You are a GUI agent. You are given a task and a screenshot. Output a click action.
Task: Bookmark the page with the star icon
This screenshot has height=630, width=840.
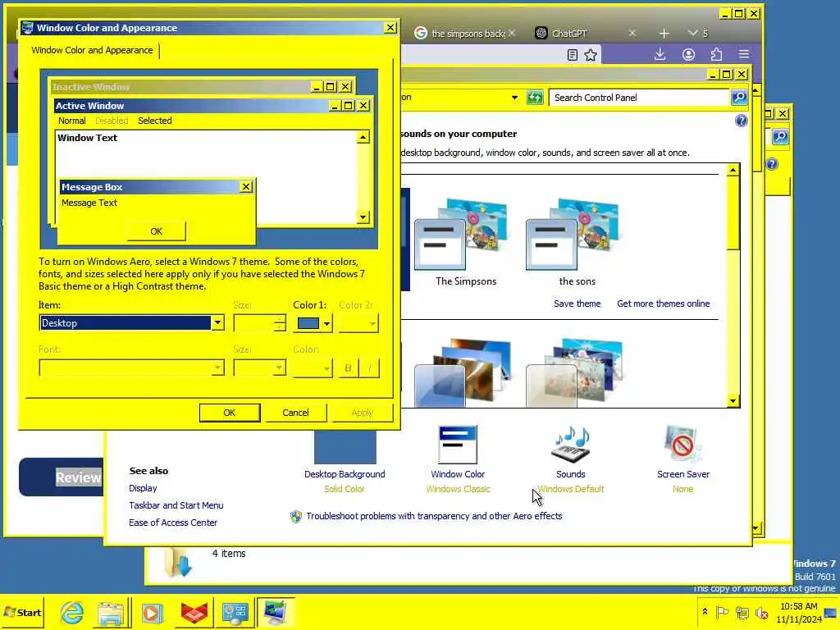pyautogui.click(x=591, y=54)
